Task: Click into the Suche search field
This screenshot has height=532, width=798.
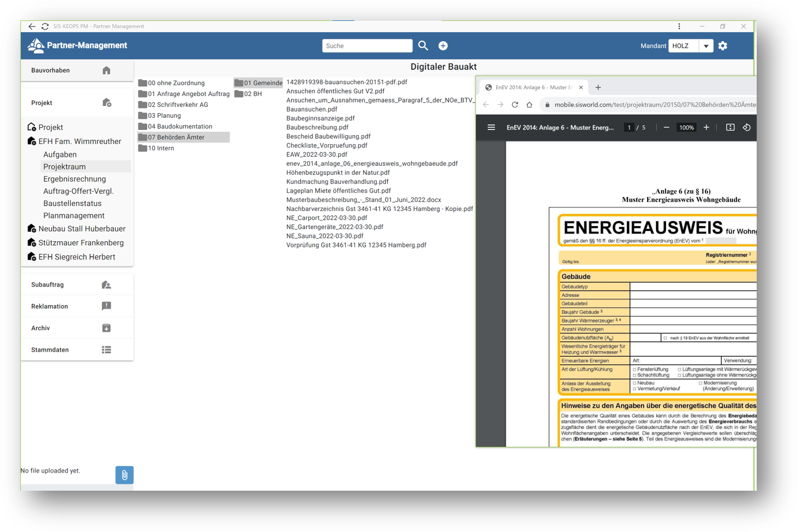Action: pos(366,46)
